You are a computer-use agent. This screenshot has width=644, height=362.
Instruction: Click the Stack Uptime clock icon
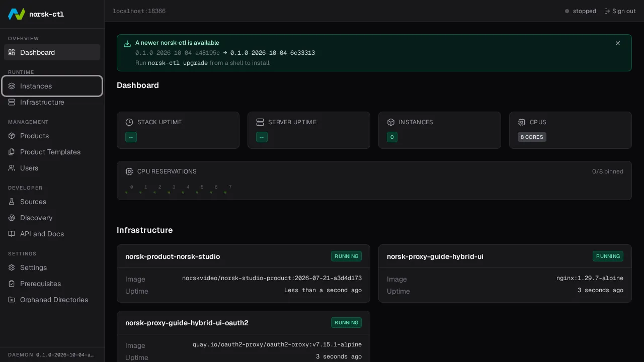click(x=129, y=122)
